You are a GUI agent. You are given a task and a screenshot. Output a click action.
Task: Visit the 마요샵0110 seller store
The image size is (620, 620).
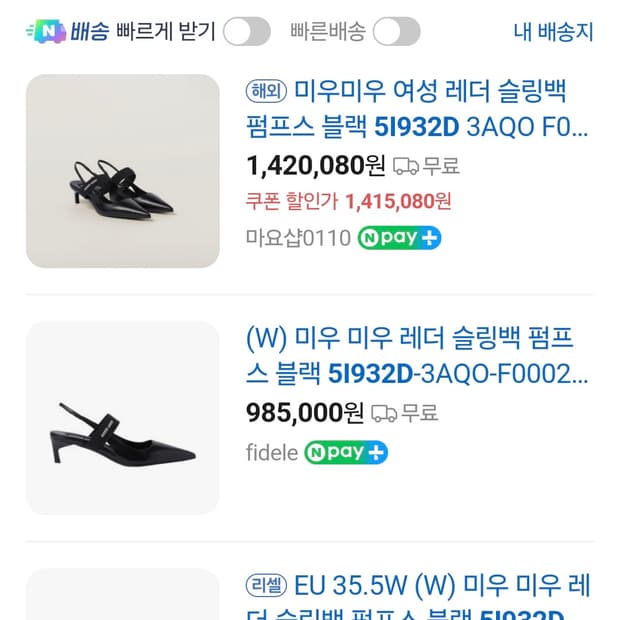298,238
